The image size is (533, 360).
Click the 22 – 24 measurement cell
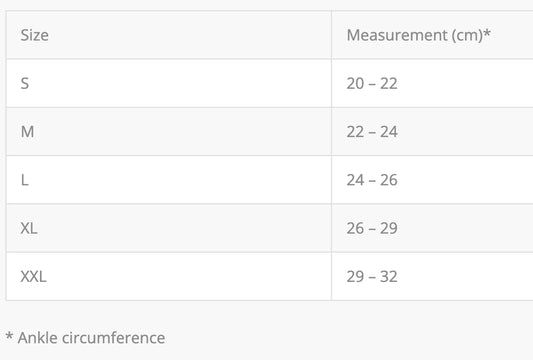tap(432, 132)
